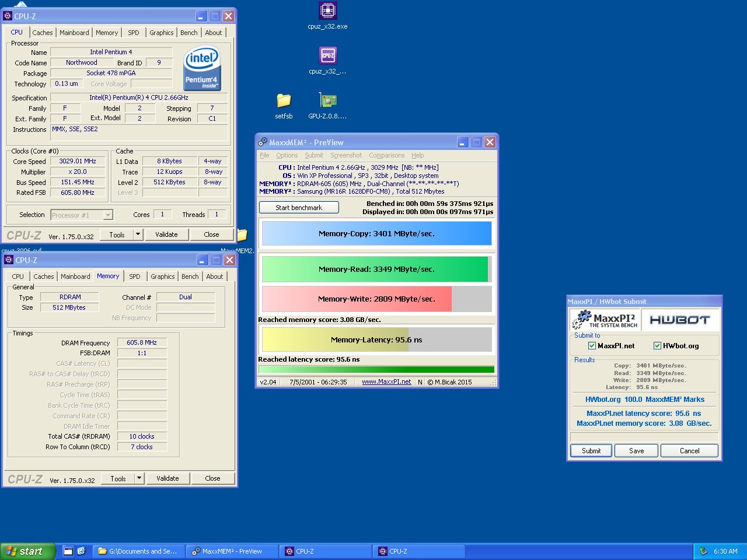
Task: Open the www.MaxxPI.net link
Action: pos(386,382)
